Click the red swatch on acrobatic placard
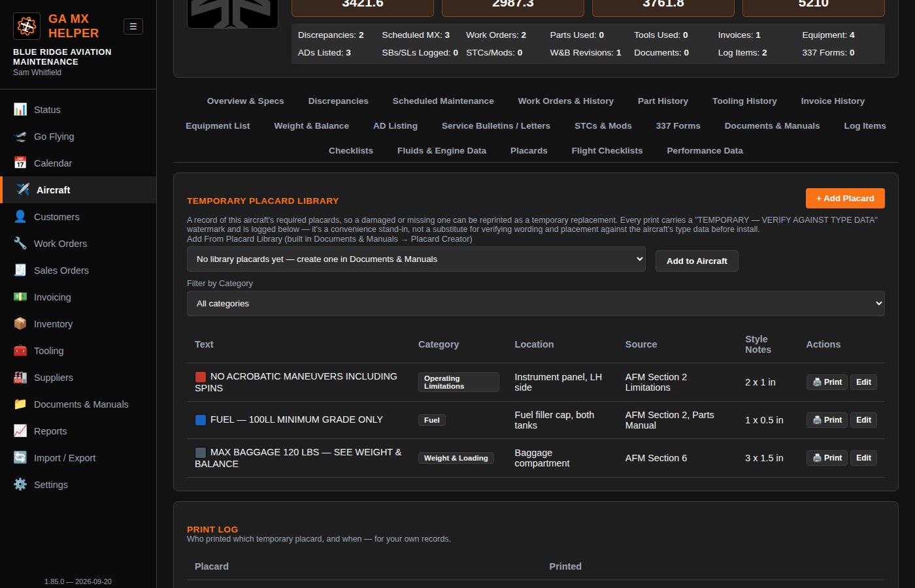 coord(201,377)
